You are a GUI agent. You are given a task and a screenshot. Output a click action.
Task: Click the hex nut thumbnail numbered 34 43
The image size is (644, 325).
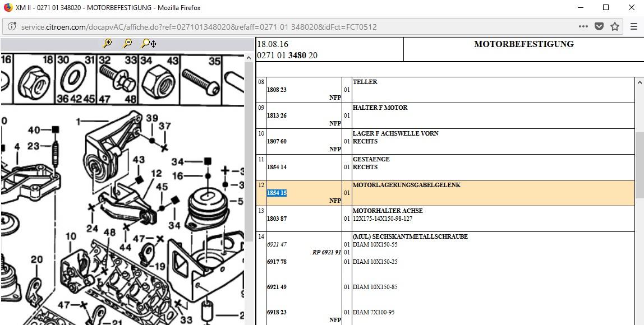[159, 80]
